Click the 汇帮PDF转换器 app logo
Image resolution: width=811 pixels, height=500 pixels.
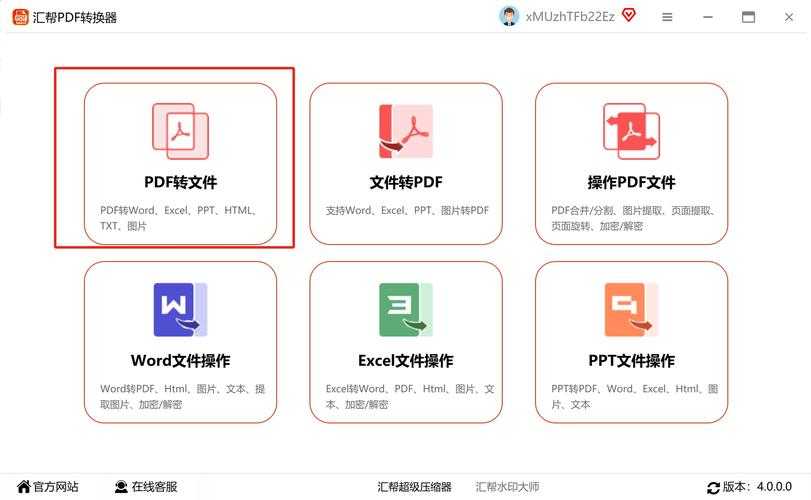coord(20,17)
